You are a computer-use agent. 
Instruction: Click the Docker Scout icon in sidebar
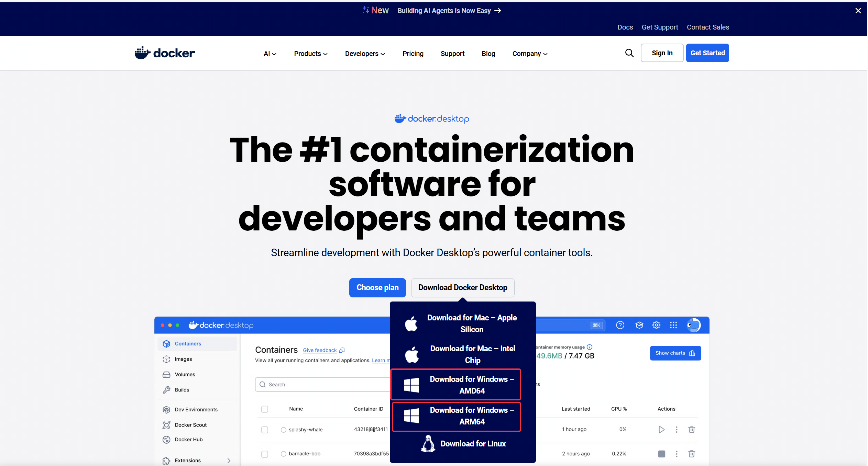[166, 425]
